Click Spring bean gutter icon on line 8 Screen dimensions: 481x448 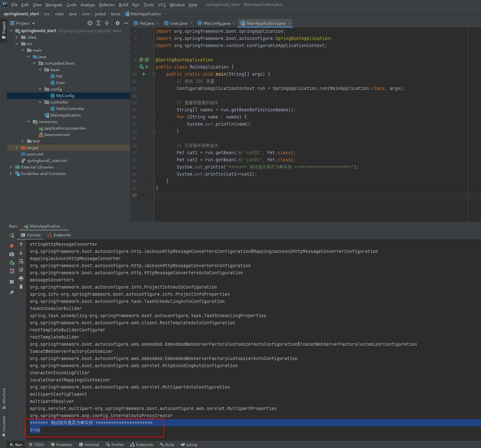(x=141, y=60)
